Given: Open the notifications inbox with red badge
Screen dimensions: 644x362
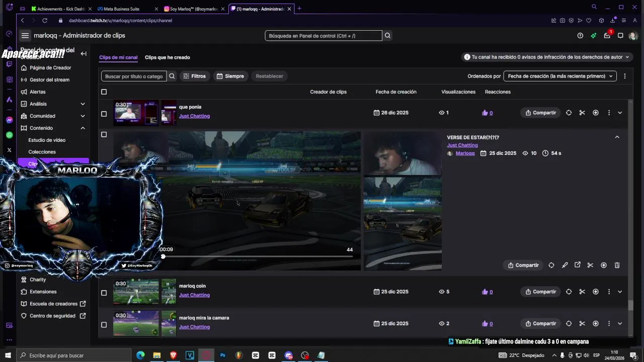Looking at the screenshot, I should pos(607,35).
